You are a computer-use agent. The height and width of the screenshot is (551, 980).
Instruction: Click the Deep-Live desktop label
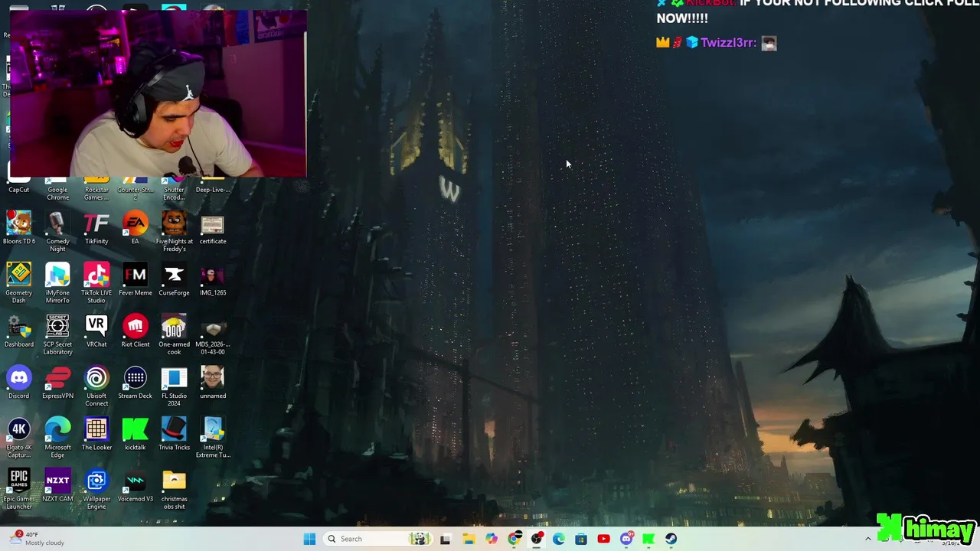click(x=213, y=190)
